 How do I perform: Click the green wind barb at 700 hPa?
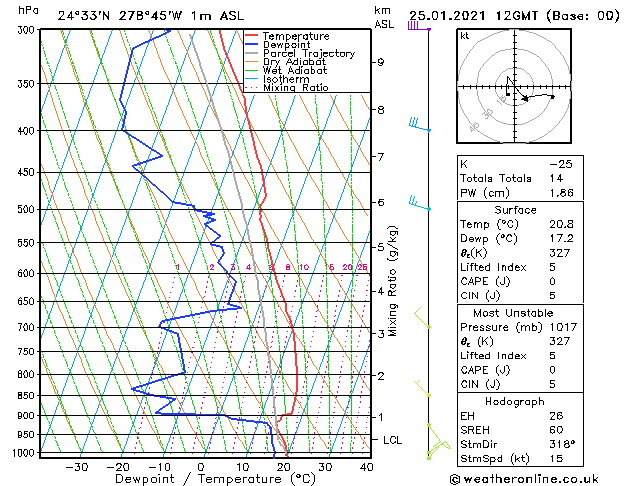(x=422, y=318)
